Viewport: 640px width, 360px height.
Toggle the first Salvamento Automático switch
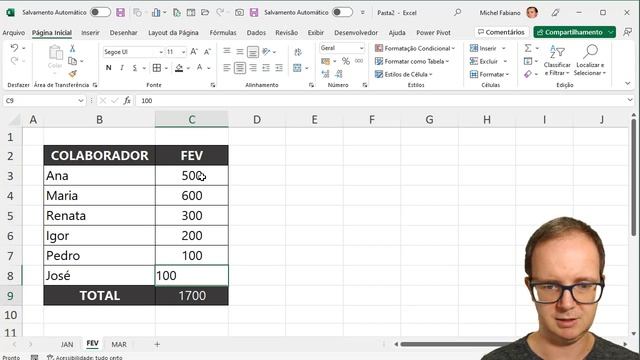(x=100, y=12)
